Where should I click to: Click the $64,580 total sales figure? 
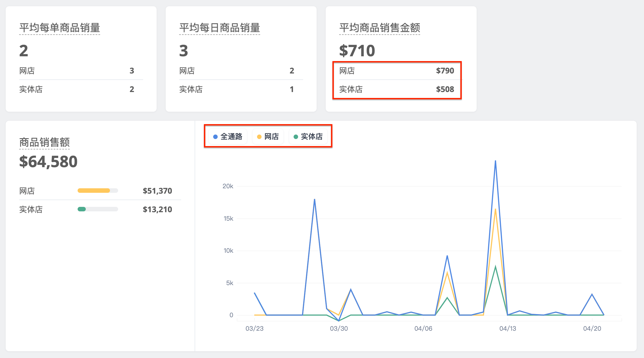tap(48, 162)
